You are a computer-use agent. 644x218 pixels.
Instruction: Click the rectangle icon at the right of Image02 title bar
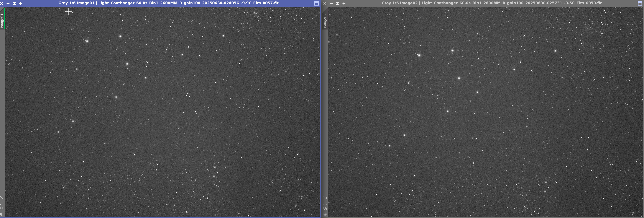[x=640, y=3]
